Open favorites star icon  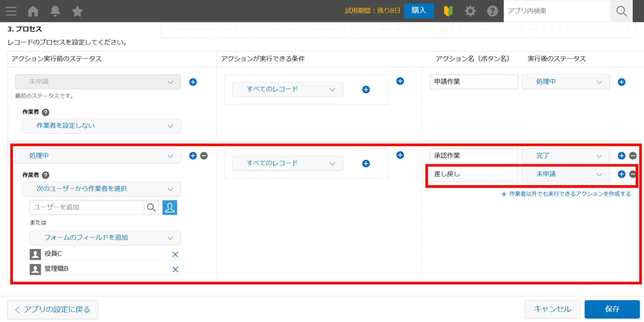pos(77,11)
